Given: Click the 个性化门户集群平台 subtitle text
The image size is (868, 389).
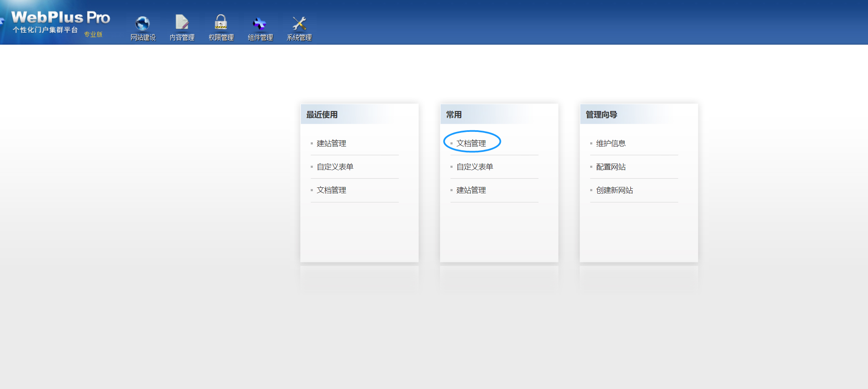Looking at the screenshot, I should tap(45, 30).
